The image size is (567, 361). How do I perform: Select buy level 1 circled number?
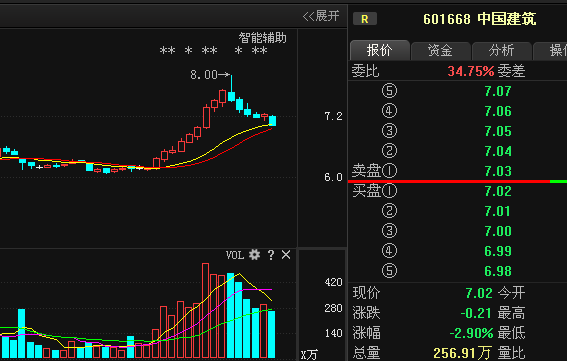pos(389,191)
